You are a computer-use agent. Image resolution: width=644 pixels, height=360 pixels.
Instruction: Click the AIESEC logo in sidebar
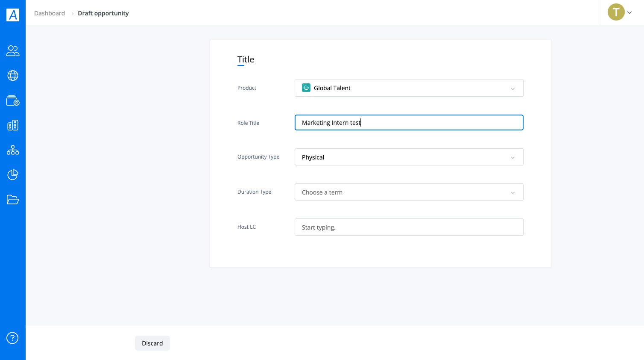tap(13, 15)
